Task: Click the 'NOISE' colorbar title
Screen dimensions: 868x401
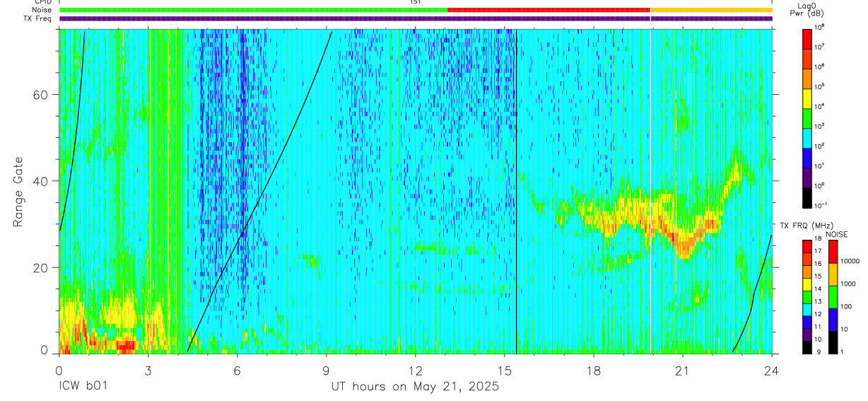Action: [836, 233]
